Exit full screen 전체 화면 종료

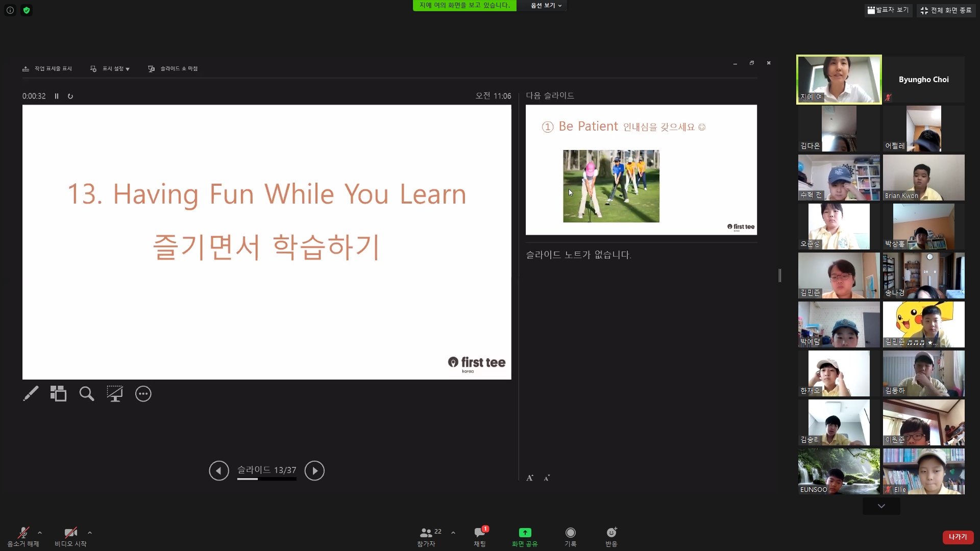pyautogui.click(x=946, y=10)
